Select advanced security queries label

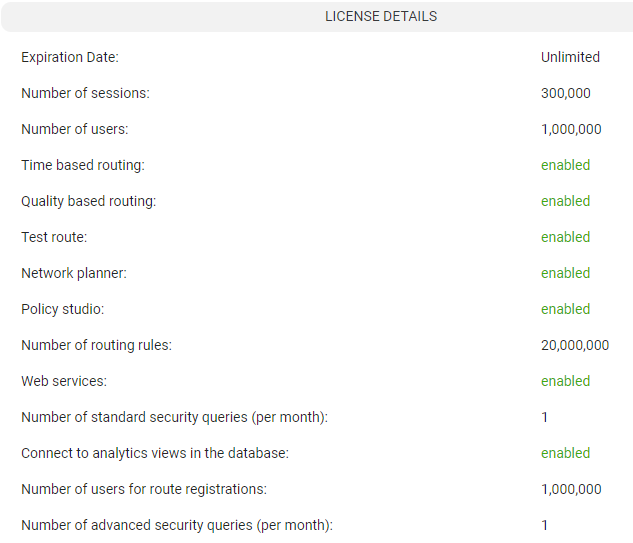(177, 525)
